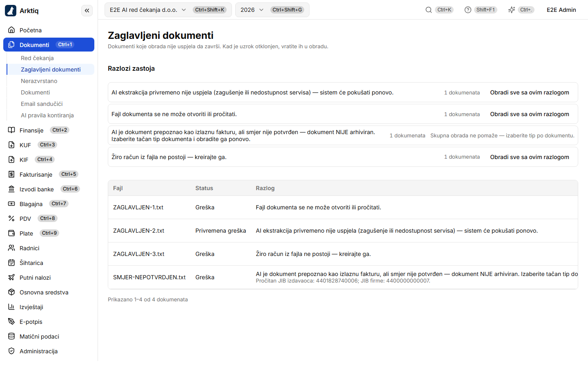
Task: Open the ZAGLAVLJEN-2.txt row
Action: click(343, 231)
